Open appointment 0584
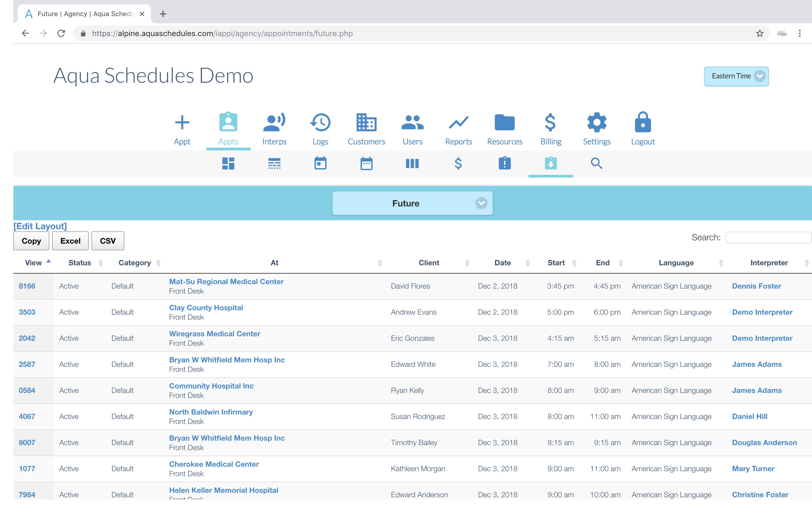The image size is (812, 515). (x=27, y=390)
